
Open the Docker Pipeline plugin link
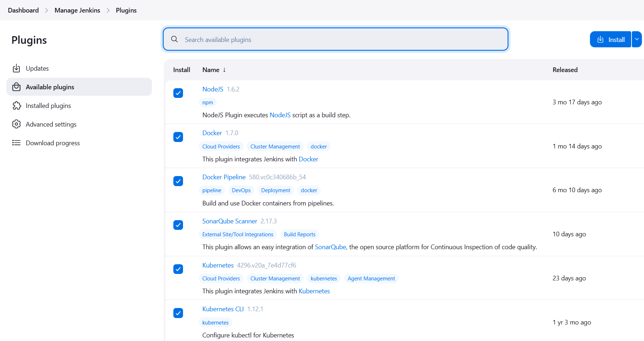224,177
